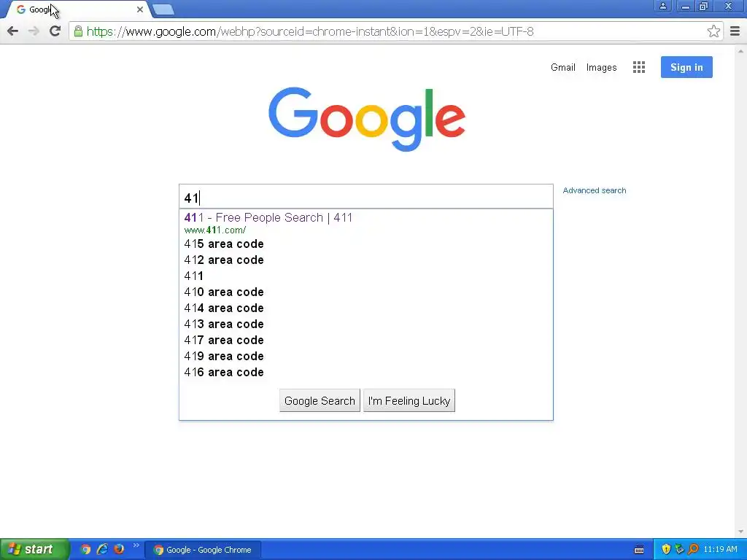Open a new tab with the new tab button
The width and height of the screenshot is (747, 560).
coord(163,9)
